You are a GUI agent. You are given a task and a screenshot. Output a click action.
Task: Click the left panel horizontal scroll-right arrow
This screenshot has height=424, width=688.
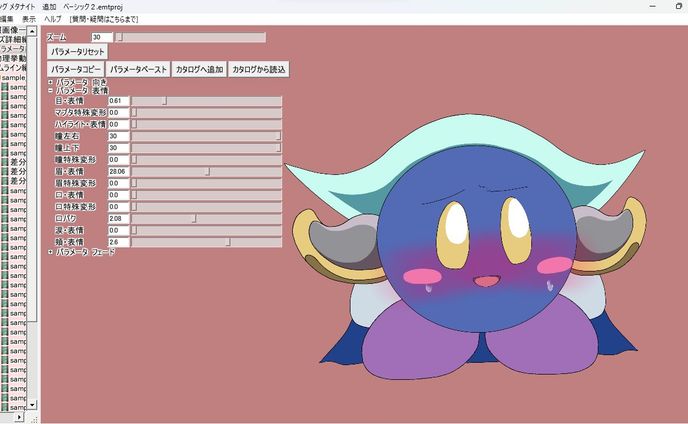[19, 417]
